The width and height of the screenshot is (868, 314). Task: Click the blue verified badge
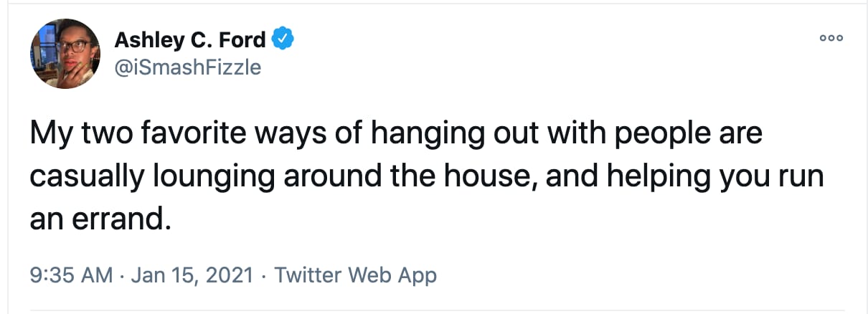tap(285, 40)
